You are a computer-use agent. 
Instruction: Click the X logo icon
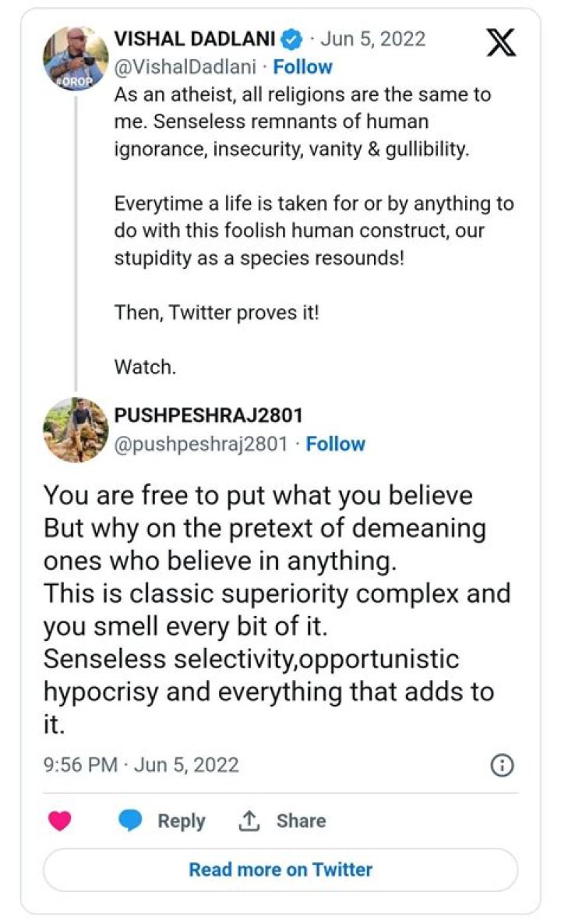coord(501,41)
